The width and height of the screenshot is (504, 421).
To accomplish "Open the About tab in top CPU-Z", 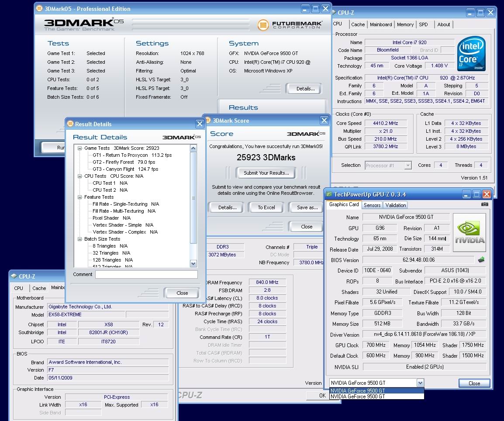I will tap(444, 24).
